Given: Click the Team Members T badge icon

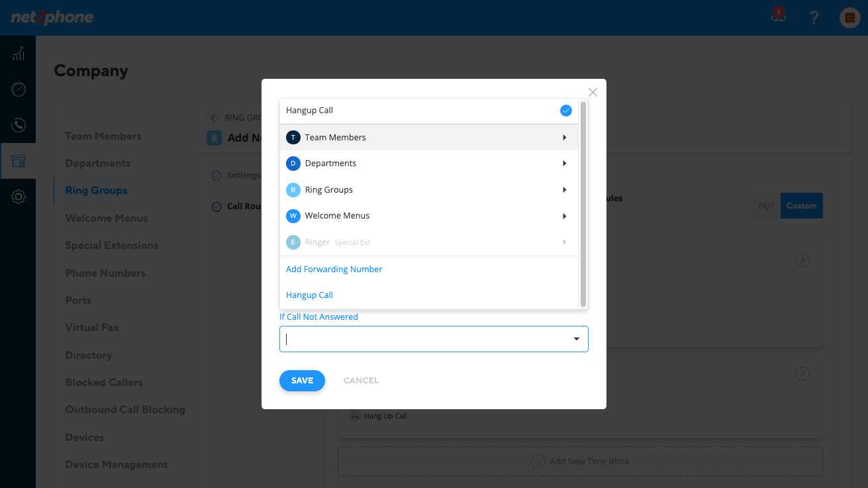Looking at the screenshot, I should click(x=293, y=137).
